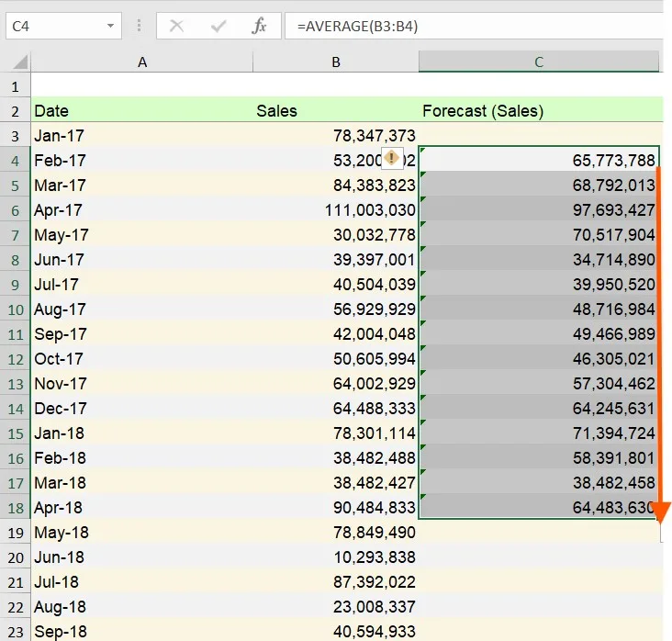Click cell Dec-17
Viewport: 672px width, 641px height.
[x=142, y=409]
